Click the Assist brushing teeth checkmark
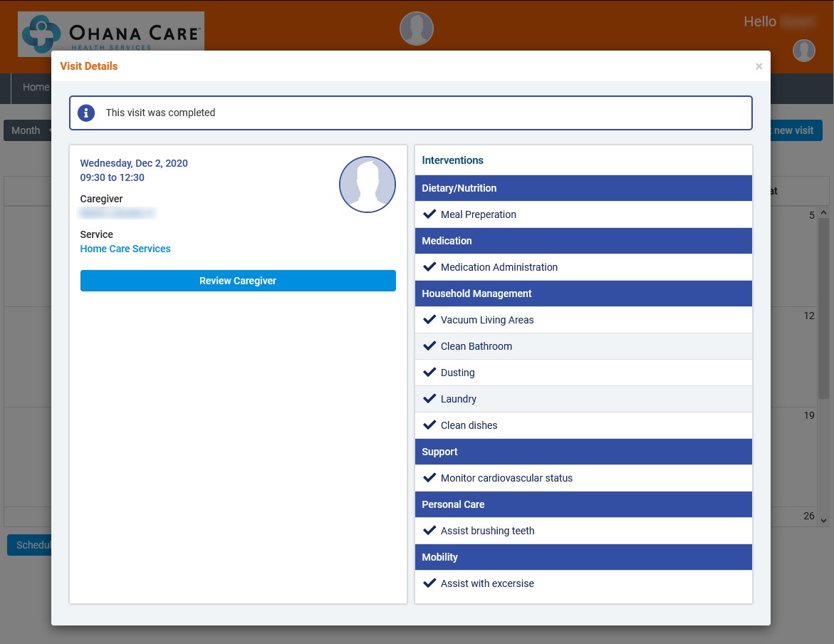This screenshot has height=644, width=834. pyautogui.click(x=429, y=531)
